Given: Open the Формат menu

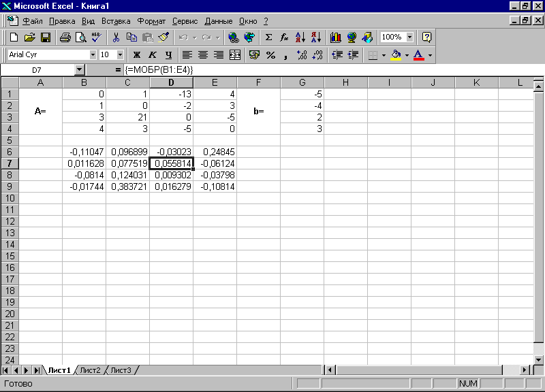Looking at the screenshot, I should [151, 21].
